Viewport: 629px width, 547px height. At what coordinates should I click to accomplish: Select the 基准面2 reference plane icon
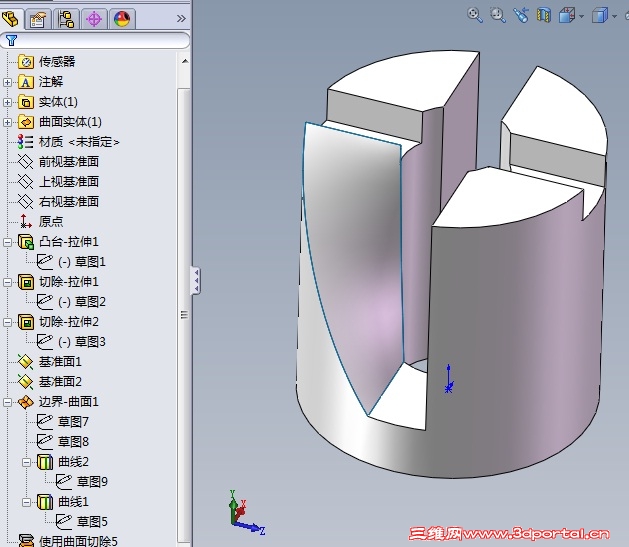[x=26, y=382]
